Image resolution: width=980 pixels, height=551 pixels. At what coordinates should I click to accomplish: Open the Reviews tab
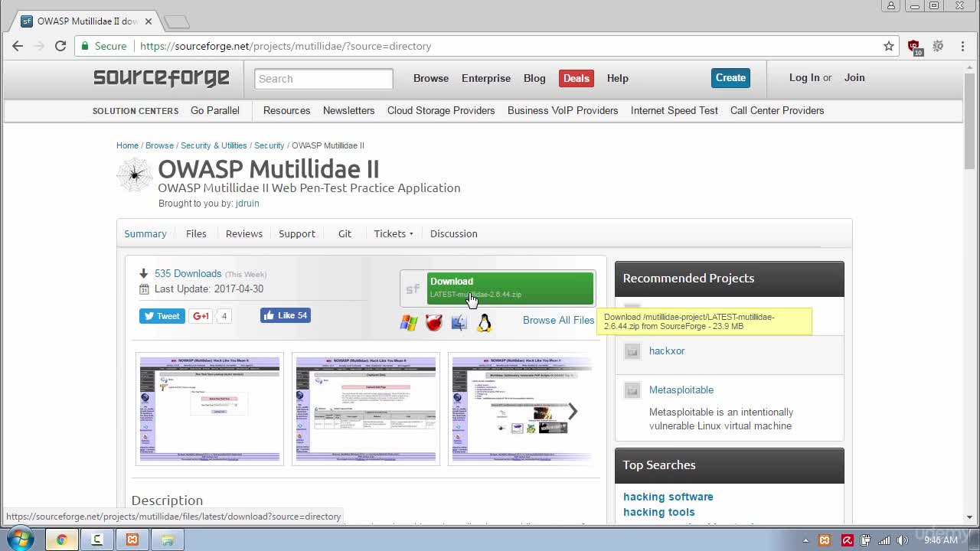point(244,233)
